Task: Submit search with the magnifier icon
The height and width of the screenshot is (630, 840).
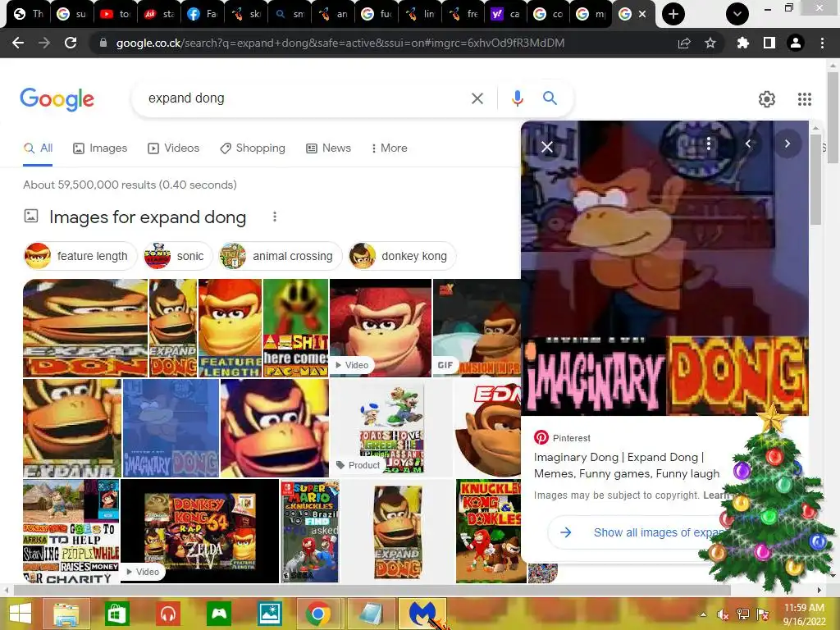Action: pos(550,98)
